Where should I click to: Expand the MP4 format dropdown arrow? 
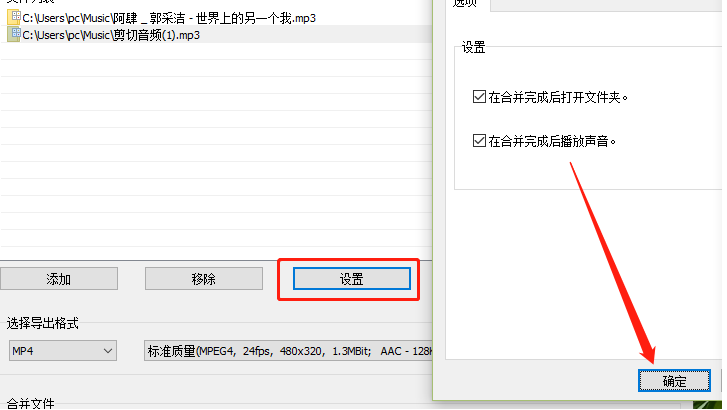pyautogui.click(x=108, y=351)
